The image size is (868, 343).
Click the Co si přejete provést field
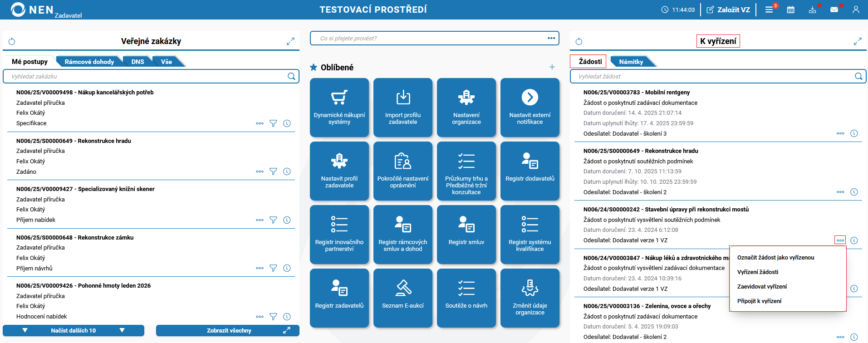(x=435, y=38)
